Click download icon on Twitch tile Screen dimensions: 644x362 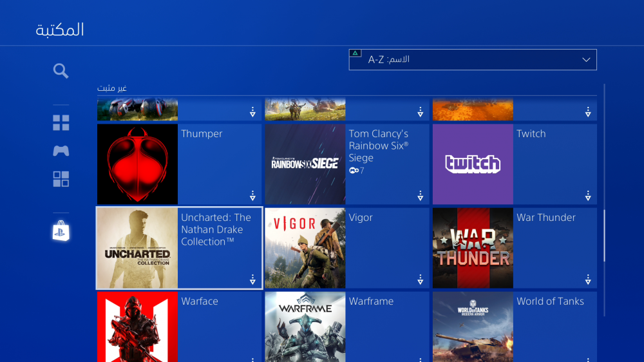(588, 196)
